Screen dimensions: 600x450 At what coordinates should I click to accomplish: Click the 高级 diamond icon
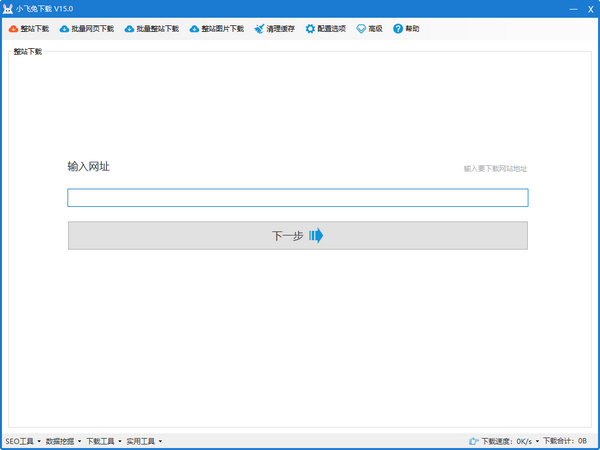click(361, 29)
